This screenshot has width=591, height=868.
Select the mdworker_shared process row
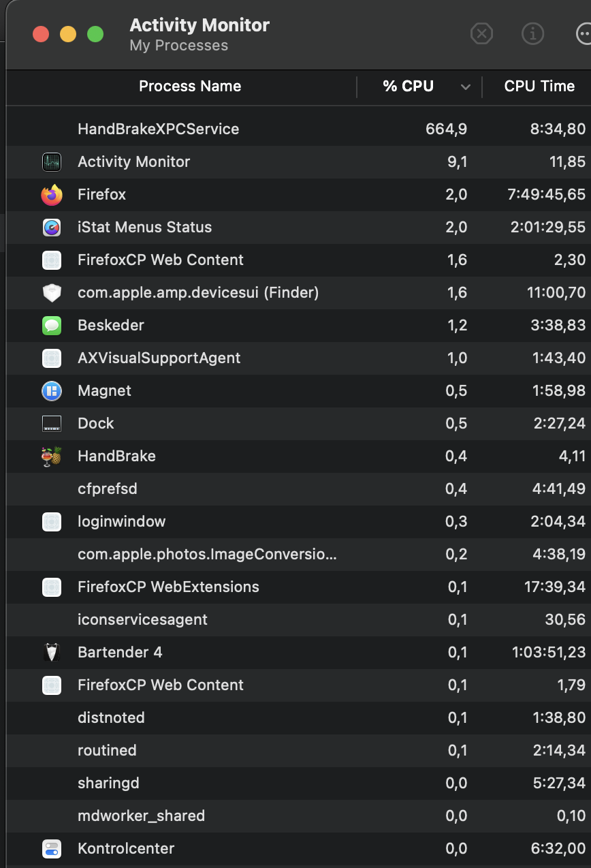298,816
